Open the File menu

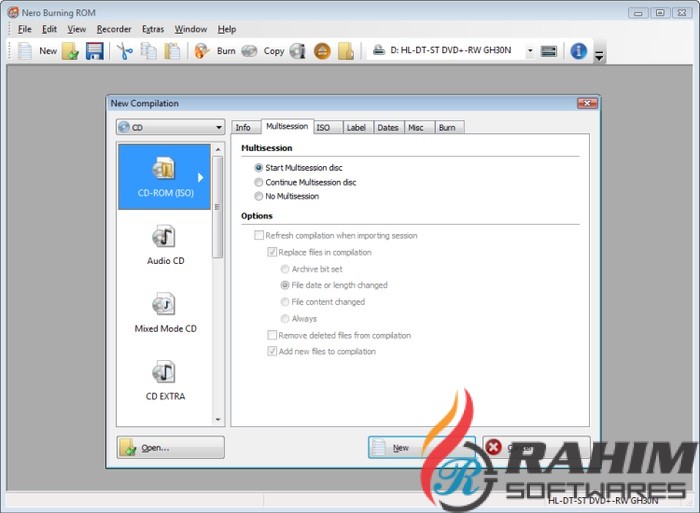pos(25,29)
